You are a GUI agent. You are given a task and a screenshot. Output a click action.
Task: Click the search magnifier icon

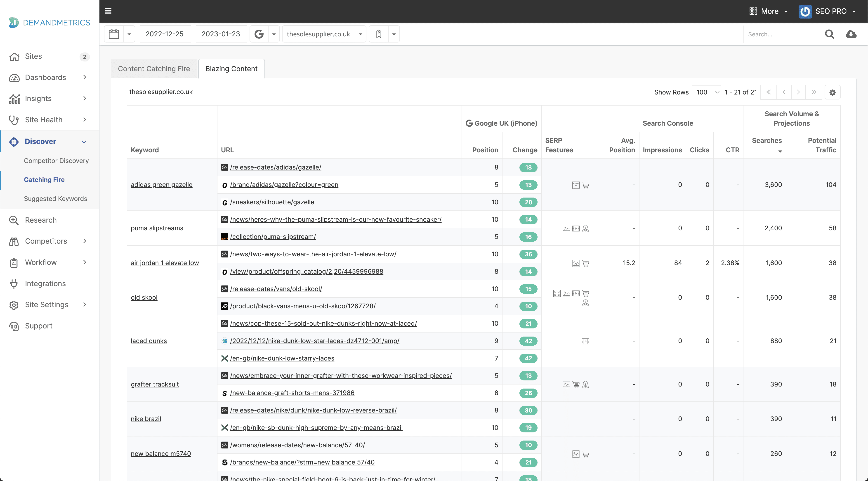(x=829, y=34)
